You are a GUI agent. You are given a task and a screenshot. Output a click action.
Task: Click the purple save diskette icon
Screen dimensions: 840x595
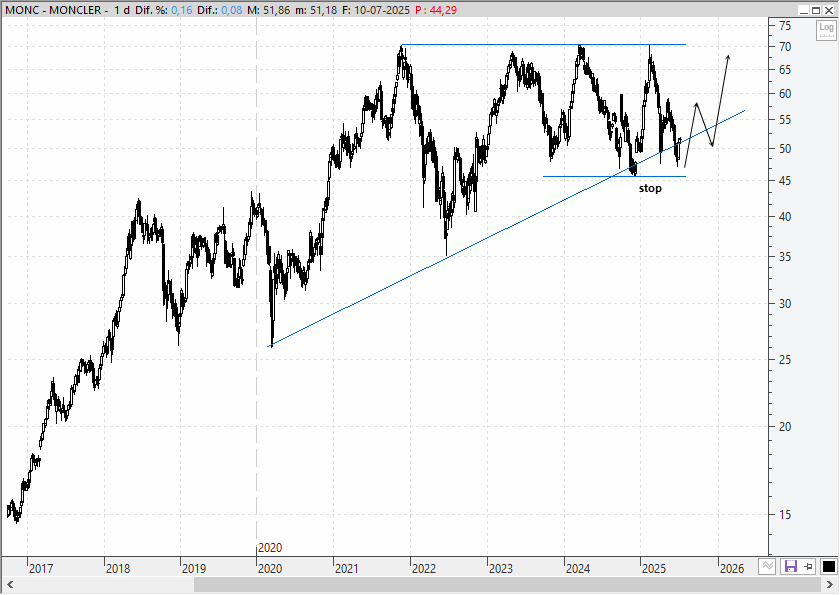click(x=791, y=566)
